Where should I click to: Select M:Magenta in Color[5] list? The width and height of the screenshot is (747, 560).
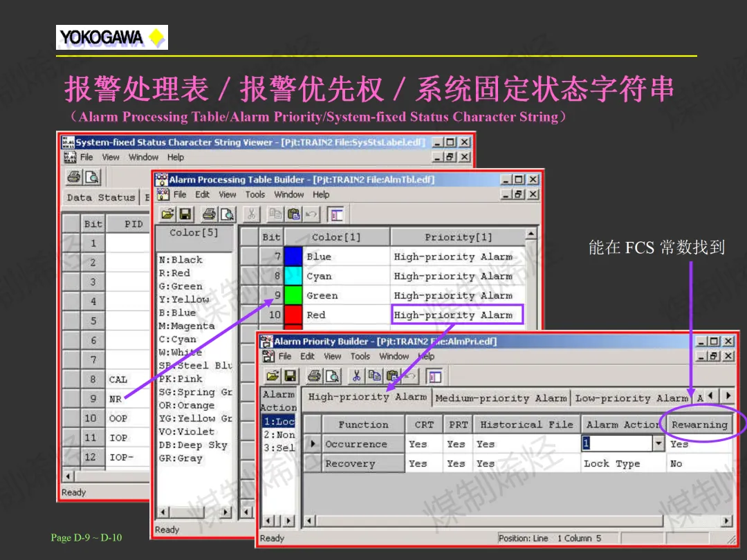click(187, 326)
